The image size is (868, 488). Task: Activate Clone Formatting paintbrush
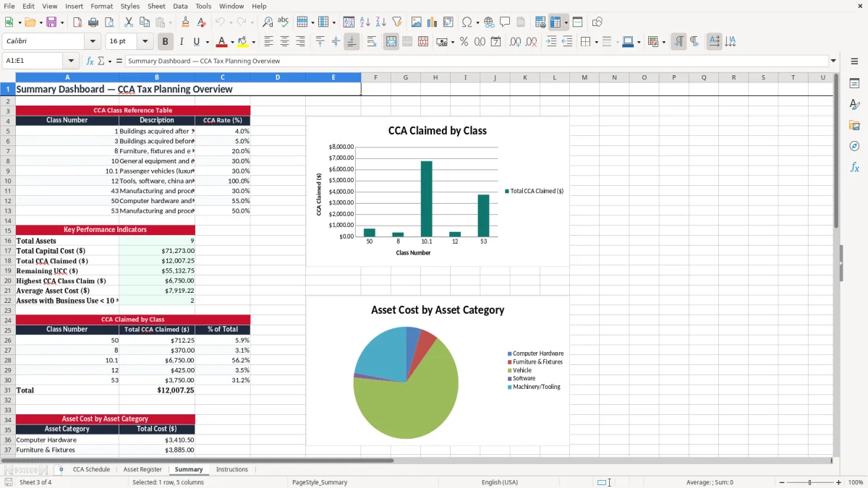(185, 22)
